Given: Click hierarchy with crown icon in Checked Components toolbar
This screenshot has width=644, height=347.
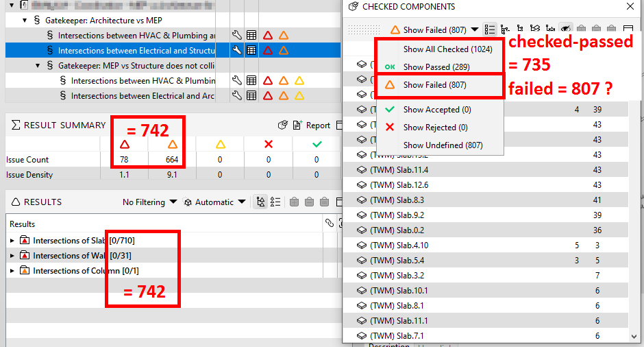Looking at the screenshot, I should (x=550, y=29).
